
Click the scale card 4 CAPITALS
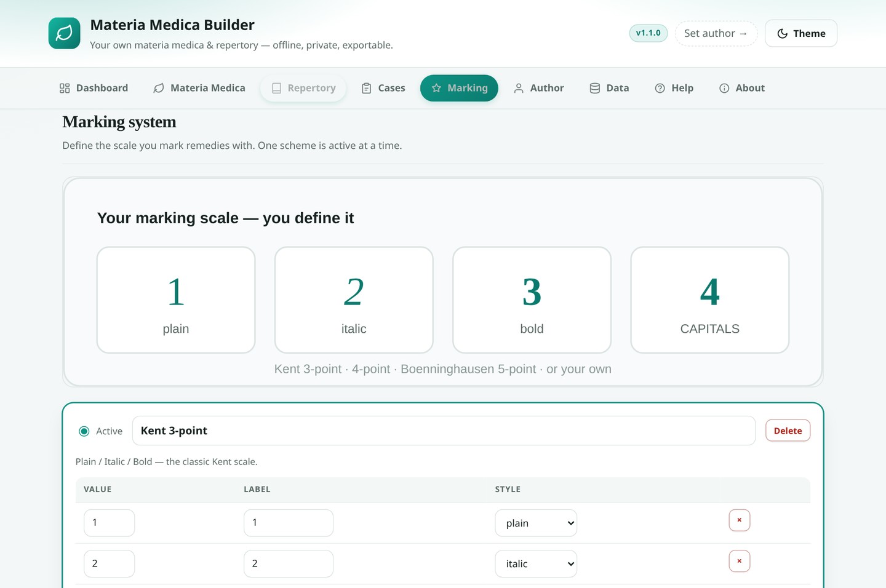(x=710, y=300)
